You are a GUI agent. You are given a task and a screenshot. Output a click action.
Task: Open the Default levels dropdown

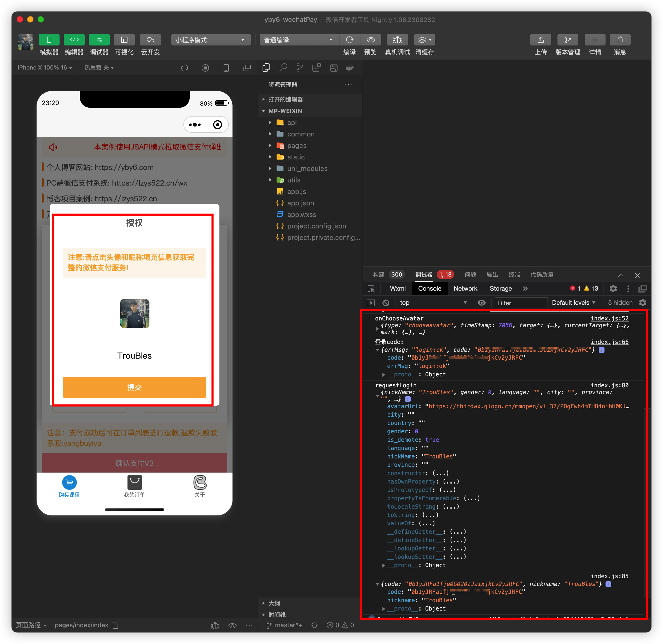click(573, 303)
